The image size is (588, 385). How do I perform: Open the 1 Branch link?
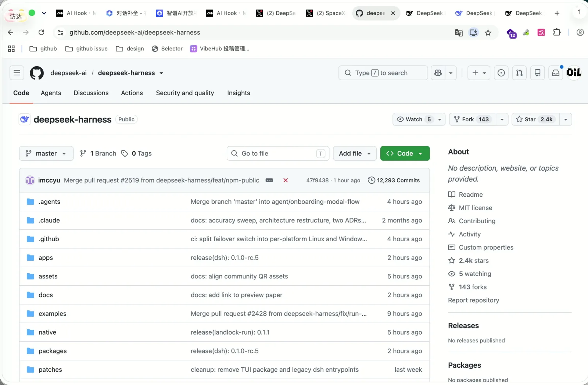tap(98, 153)
